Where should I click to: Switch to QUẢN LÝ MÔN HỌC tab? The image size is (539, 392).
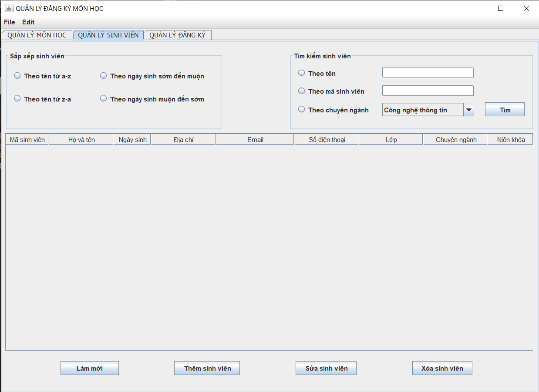37,35
